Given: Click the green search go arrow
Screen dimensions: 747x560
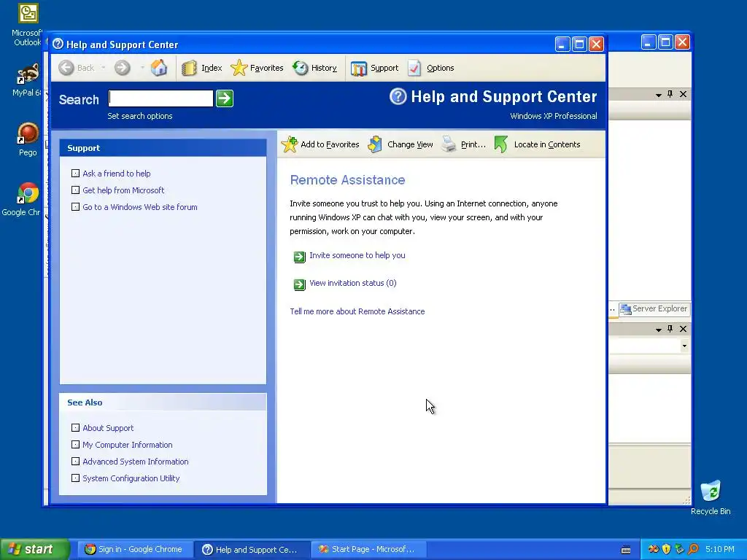Looking at the screenshot, I should (225, 98).
